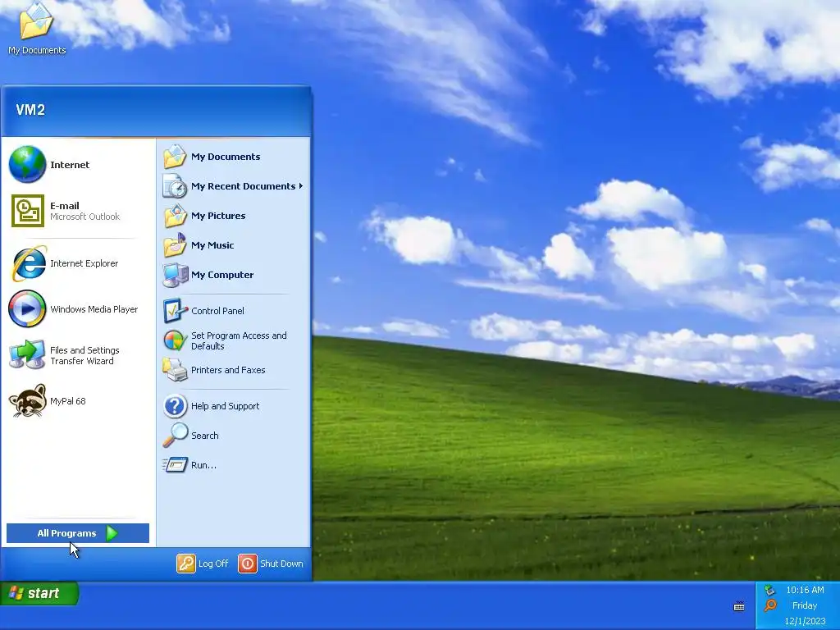Click the Help and Support label

coord(225,406)
